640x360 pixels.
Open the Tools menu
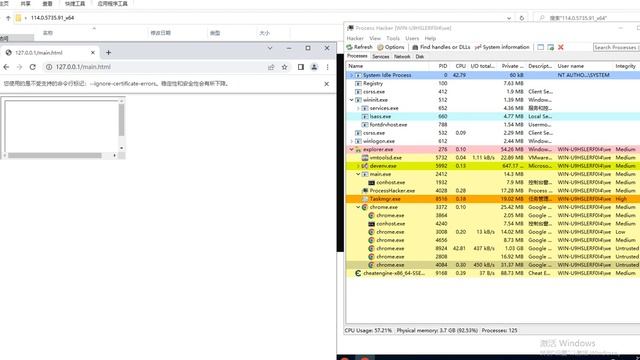pyautogui.click(x=393, y=38)
